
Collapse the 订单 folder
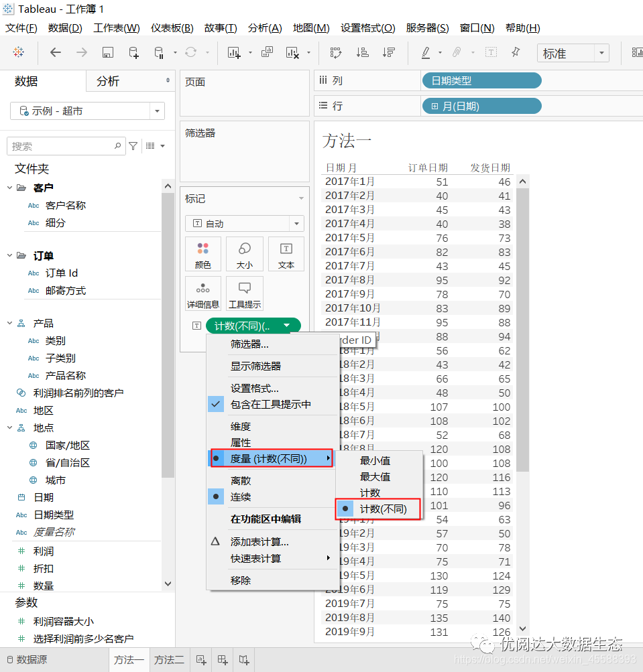(x=10, y=255)
